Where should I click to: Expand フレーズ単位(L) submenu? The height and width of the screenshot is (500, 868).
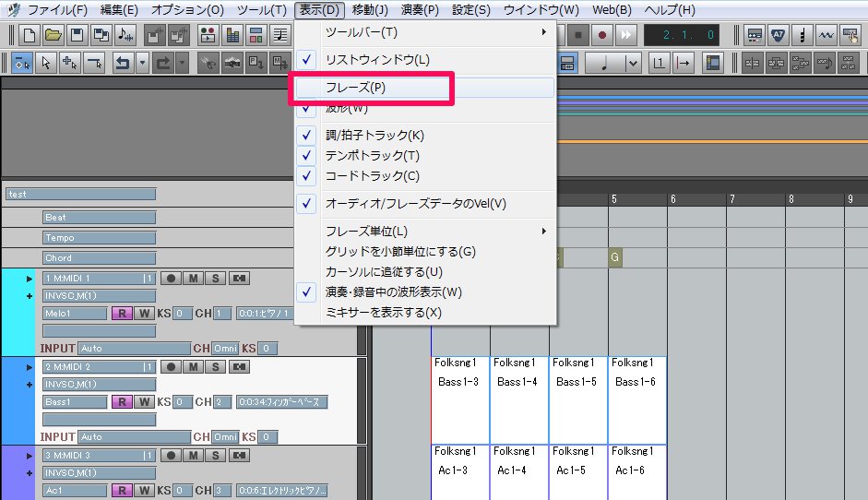[434, 232]
